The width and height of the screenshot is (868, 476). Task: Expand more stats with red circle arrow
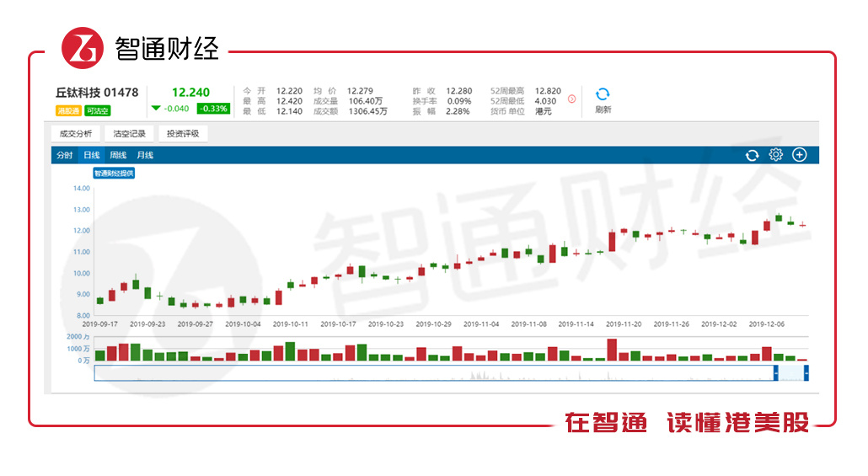[572, 99]
